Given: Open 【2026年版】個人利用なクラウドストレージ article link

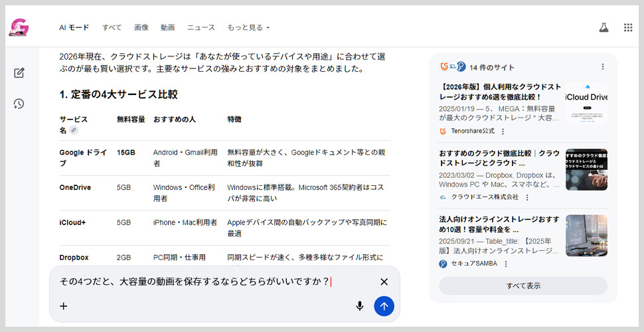Looking at the screenshot, I should pyautogui.click(x=500, y=92).
